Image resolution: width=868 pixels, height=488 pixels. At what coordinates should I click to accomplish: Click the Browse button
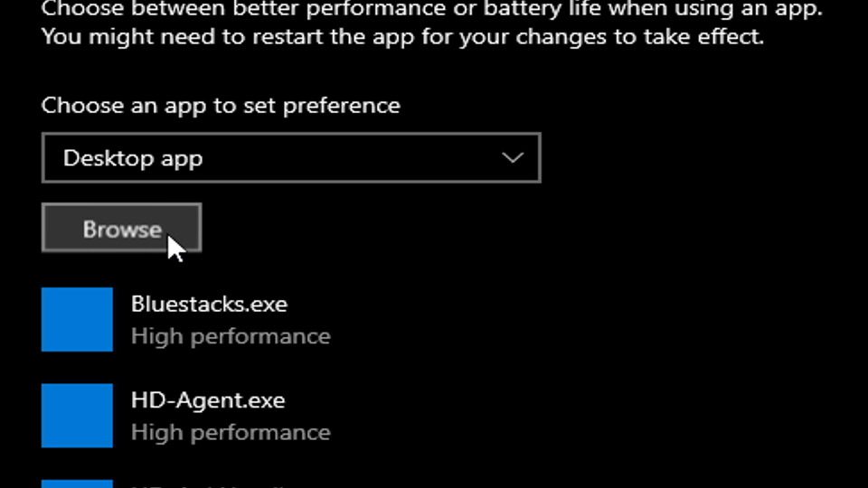click(121, 228)
